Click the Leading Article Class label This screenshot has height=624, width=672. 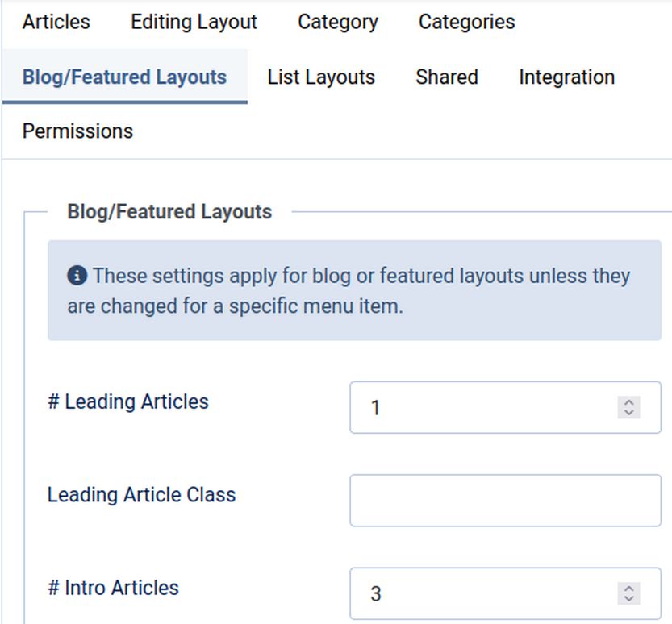pyautogui.click(x=141, y=495)
